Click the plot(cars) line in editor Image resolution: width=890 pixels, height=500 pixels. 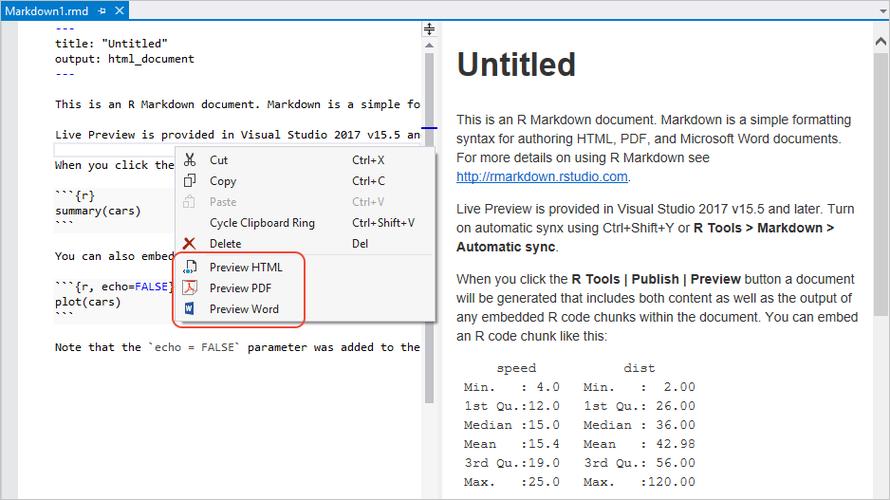[x=88, y=302]
